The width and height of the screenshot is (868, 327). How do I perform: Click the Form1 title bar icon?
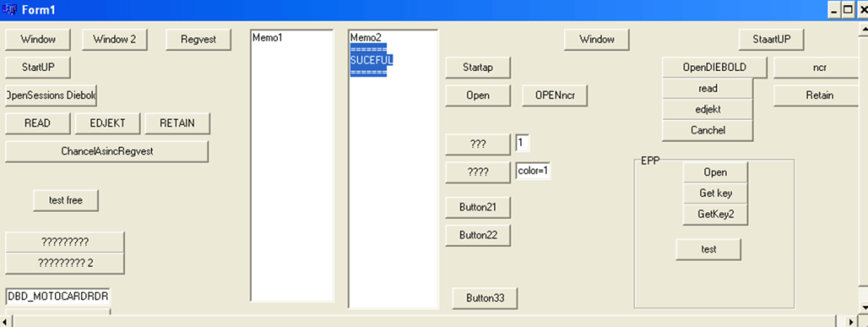[10, 9]
